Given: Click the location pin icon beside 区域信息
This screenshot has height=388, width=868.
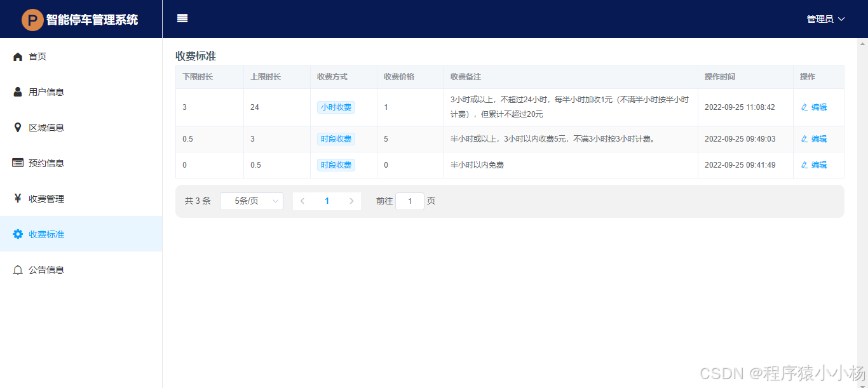Looking at the screenshot, I should (x=18, y=128).
